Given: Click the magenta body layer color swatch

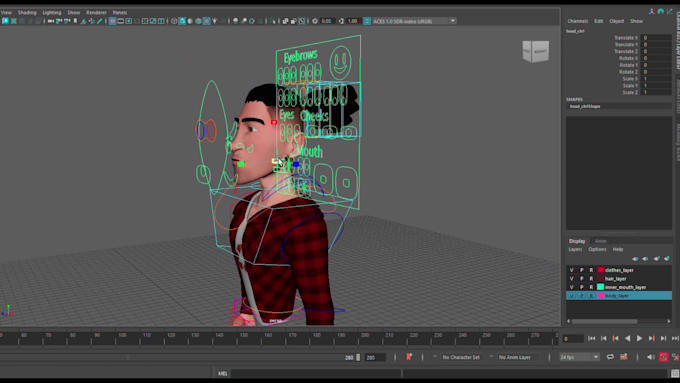Looking at the screenshot, I should [x=601, y=295].
